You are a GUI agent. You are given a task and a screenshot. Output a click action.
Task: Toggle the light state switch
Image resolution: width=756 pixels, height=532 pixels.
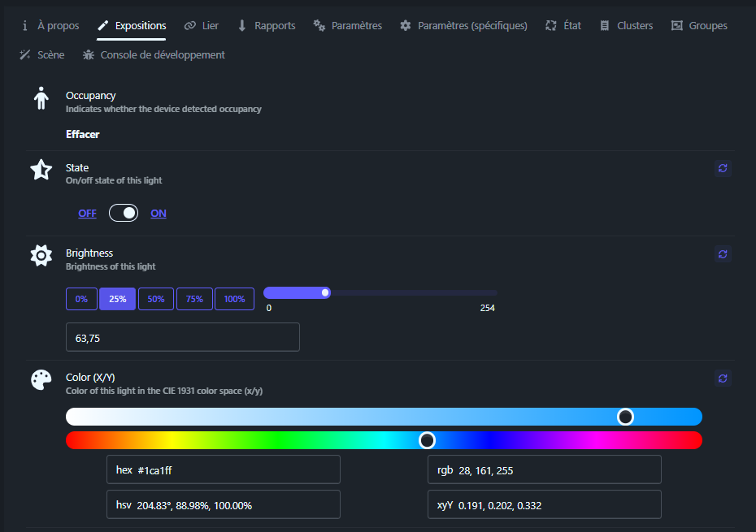[x=123, y=213]
